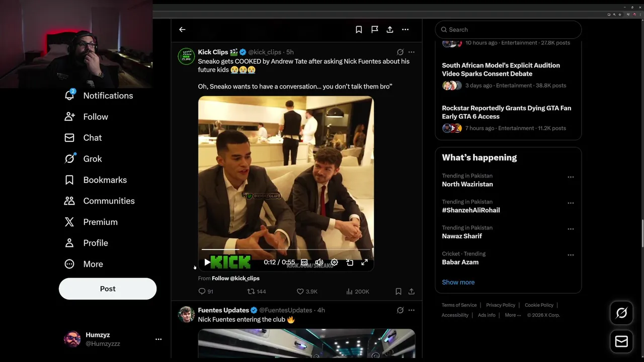Repost the Kick Clips post
The image size is (644, 362).
tap(257, 291)
